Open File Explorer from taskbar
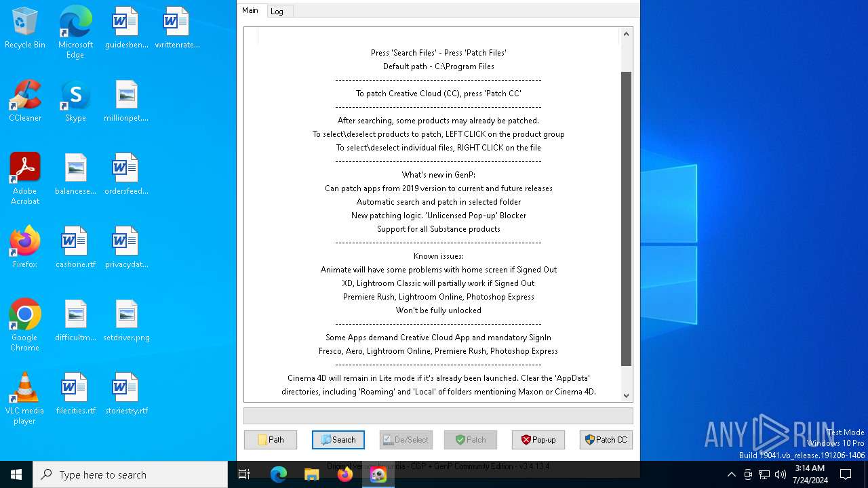The image size is (868, 488). [312, 474]
